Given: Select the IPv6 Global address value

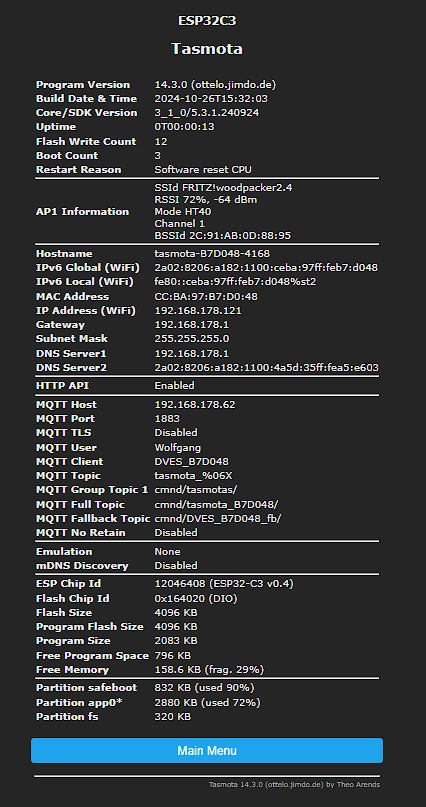Looking at the screenshot, I should [x=267, y=268].
